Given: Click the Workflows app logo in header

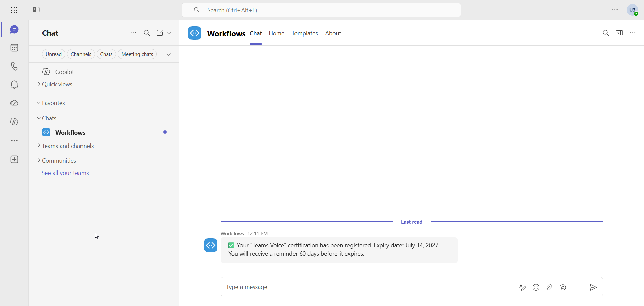Looking at the screenshot, I should [195, 33].
